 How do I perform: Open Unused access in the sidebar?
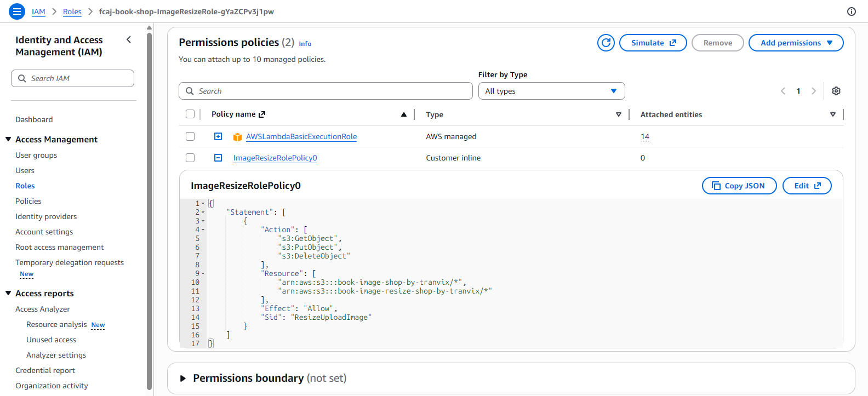click(51, 340)
